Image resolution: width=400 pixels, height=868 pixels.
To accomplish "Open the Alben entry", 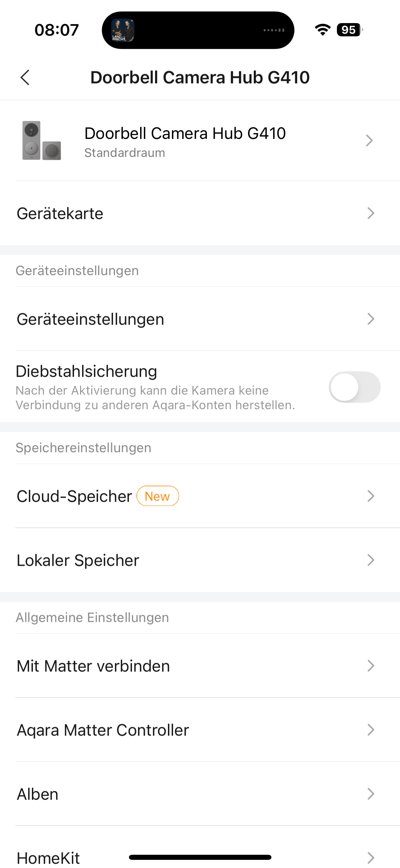I will [x=38, y=794].
